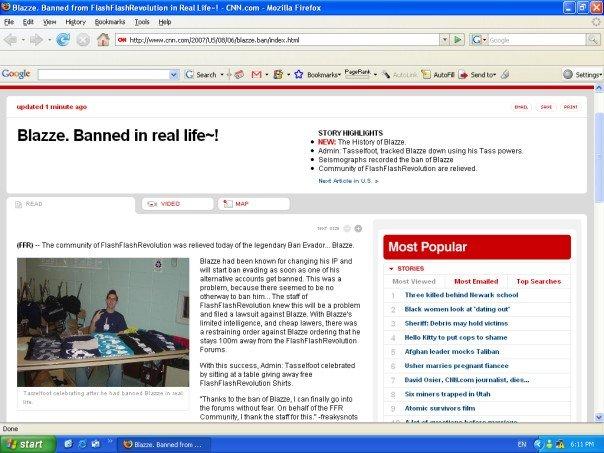Image resolution: width=604 pixels, height=453 pixels.
Task: Expand the quick launch overflow chevron
Action: tap(109, 441)
